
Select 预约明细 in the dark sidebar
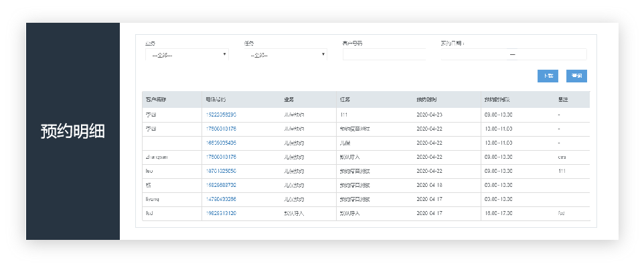[72, 131]
